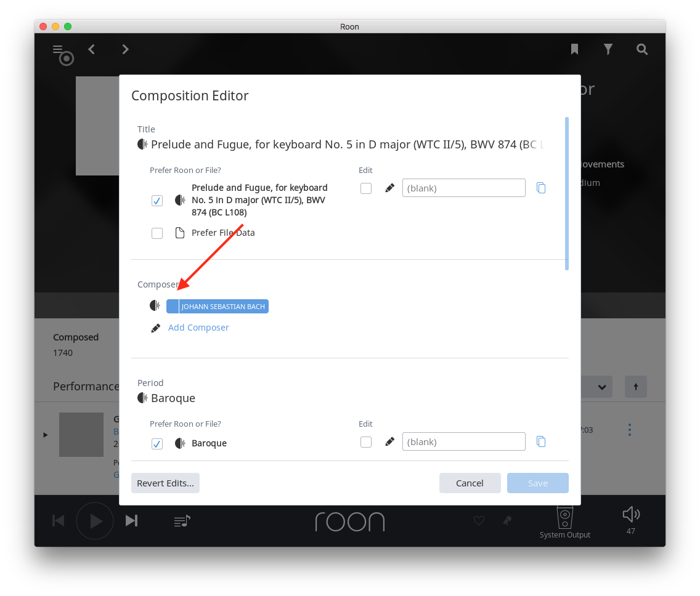Image resolution: width=700 pixels, height=596 pixels.
Task: Open bookmarks via the bookmark icon
Action: [574, 49]
